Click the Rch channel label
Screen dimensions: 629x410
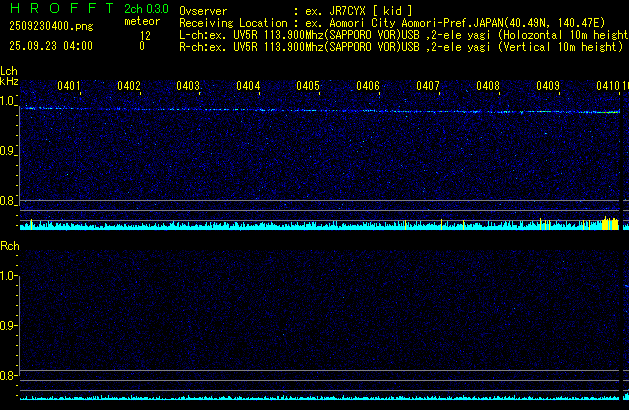[9, 245]
